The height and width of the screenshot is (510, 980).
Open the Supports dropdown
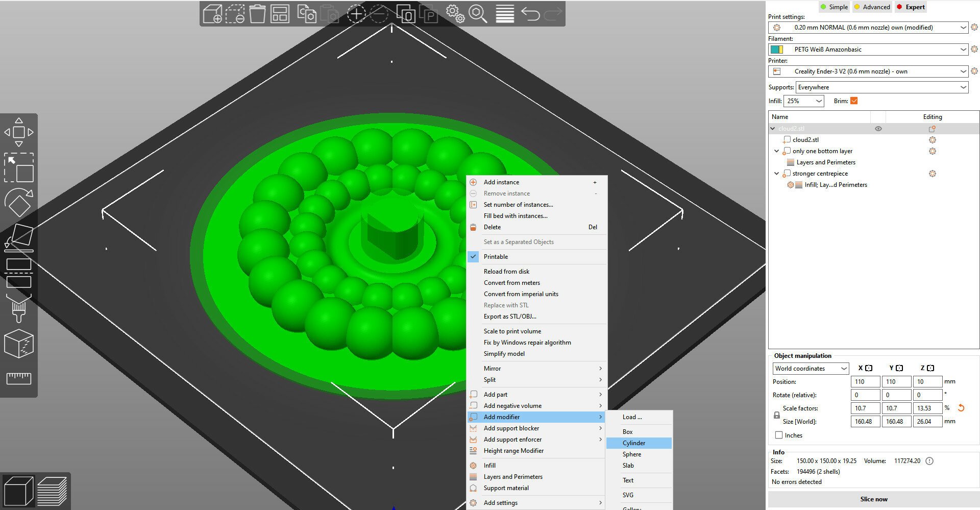pos(881,87)
